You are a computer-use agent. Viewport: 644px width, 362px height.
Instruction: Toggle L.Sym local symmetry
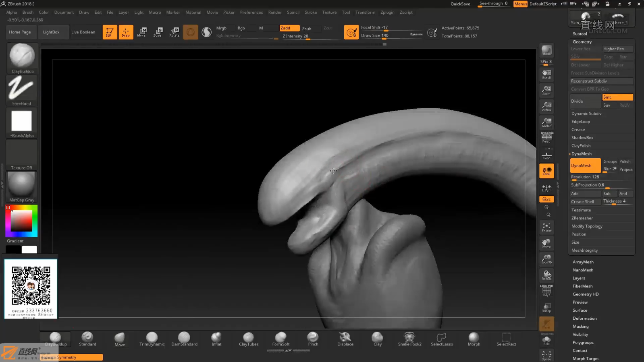coord(546,188)
